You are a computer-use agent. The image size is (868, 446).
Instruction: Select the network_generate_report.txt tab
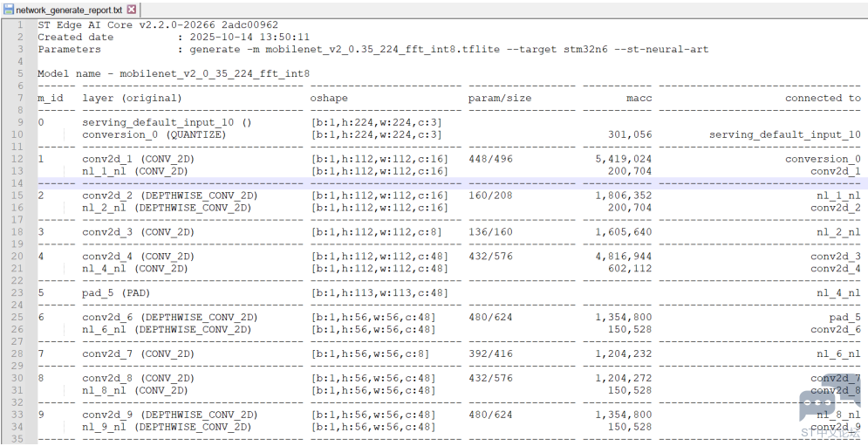[68, 9]
